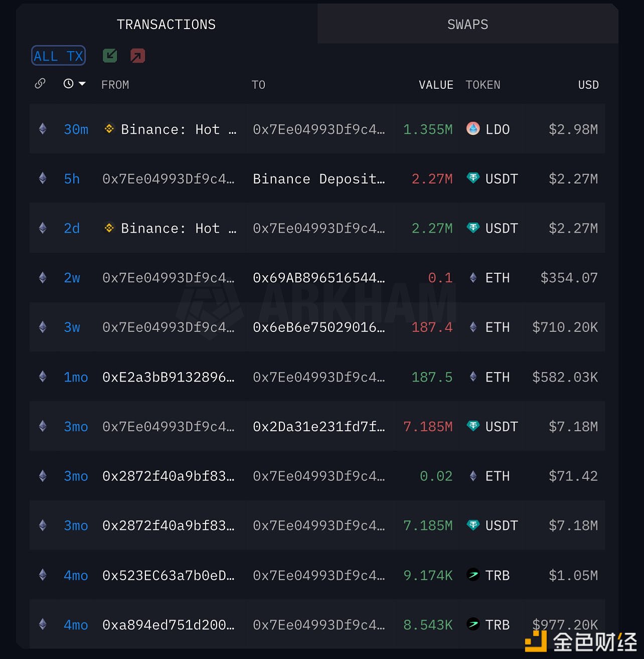Image resolution: width=644 pixels, height=659 pixels.
Task: Toggle the red outgoing transactions filter
Action: [137, 56]
